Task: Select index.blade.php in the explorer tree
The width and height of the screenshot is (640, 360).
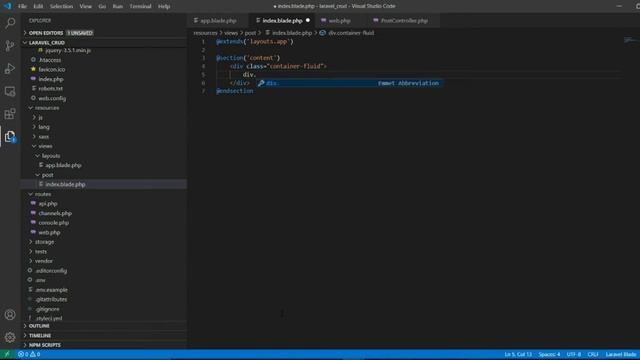Action: (x=65, y=184)
